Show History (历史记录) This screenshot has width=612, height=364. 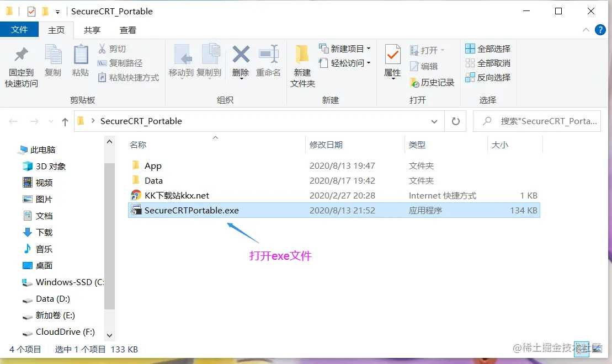[432, 83]
